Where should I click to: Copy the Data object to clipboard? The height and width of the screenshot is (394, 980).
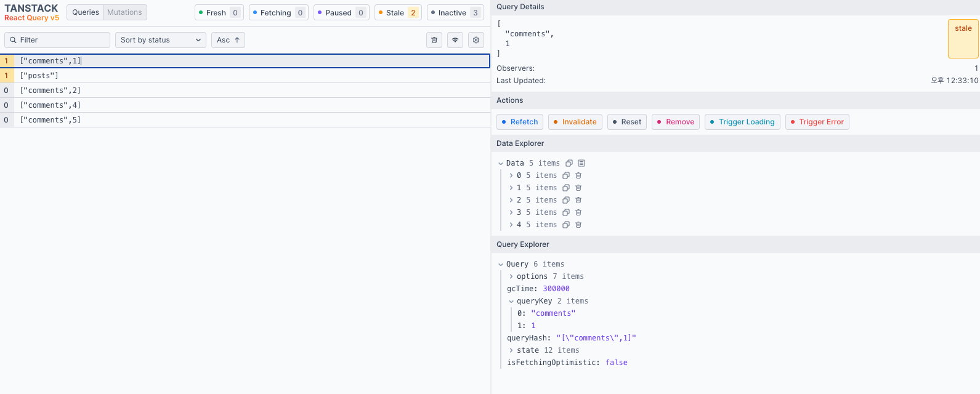pyautogui.click(x=569, y=163)
